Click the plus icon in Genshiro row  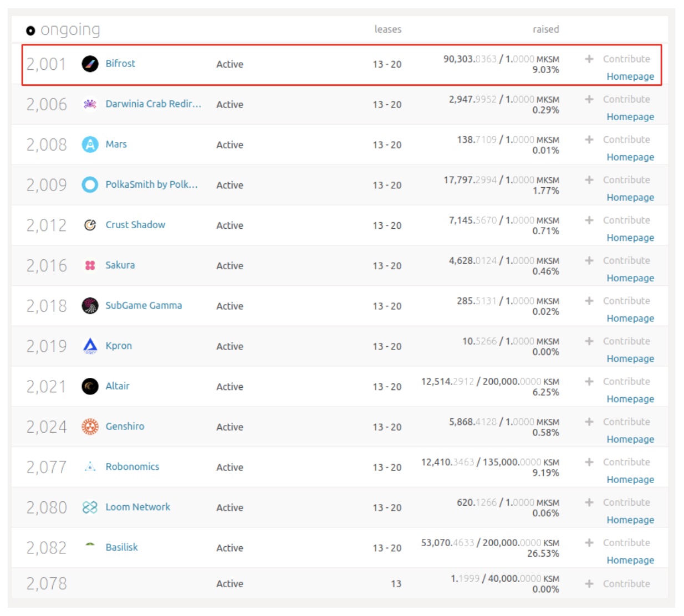click(589, 422)
